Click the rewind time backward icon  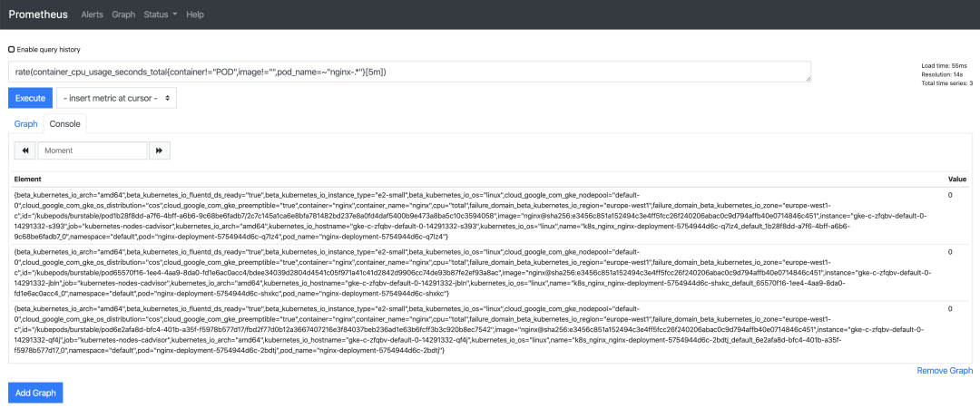[25, 151]
